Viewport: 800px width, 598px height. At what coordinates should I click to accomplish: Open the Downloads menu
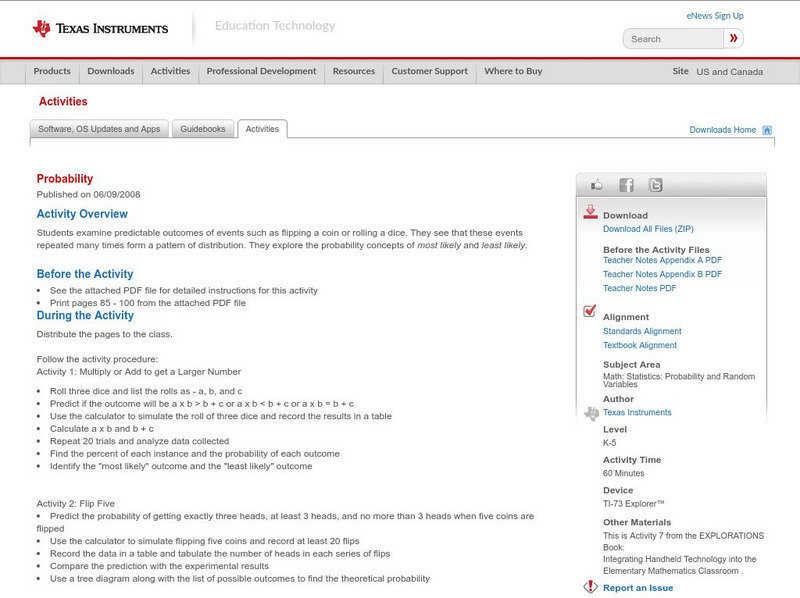point(111,71)
